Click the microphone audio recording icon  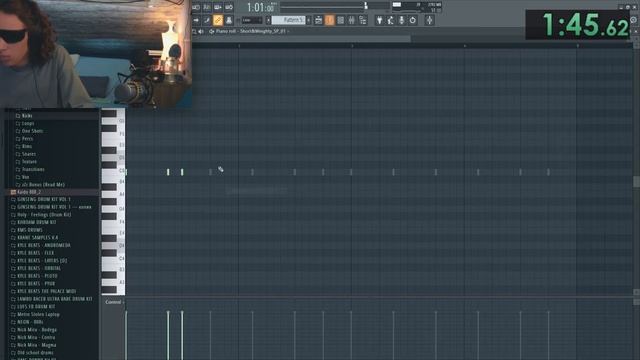pyautogui.click(x=402, y=20)
